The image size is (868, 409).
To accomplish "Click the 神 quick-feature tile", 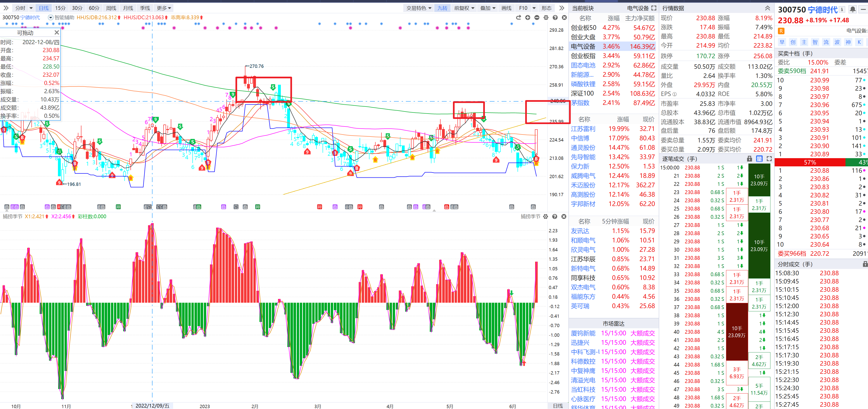I will click(x=848, y=42).
